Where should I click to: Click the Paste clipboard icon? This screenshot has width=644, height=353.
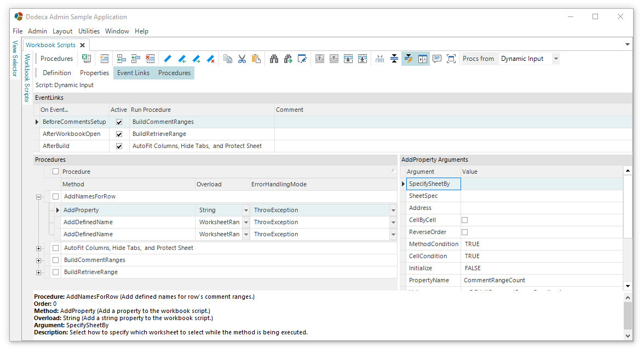pos(256,59)
